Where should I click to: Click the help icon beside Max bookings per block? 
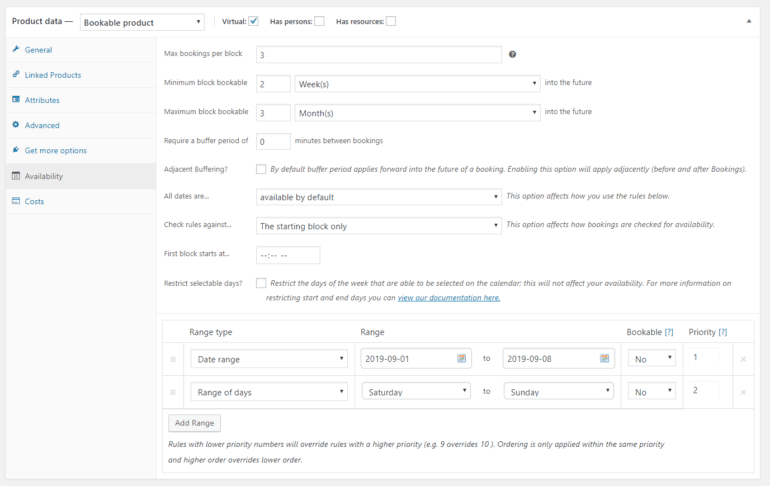(512, 54)
